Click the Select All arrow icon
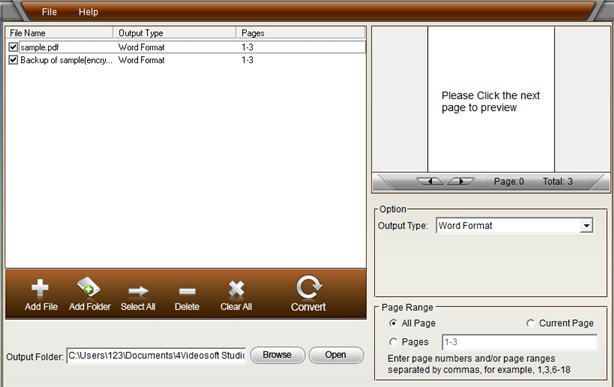The image size is (614, 387). [138, 291]
